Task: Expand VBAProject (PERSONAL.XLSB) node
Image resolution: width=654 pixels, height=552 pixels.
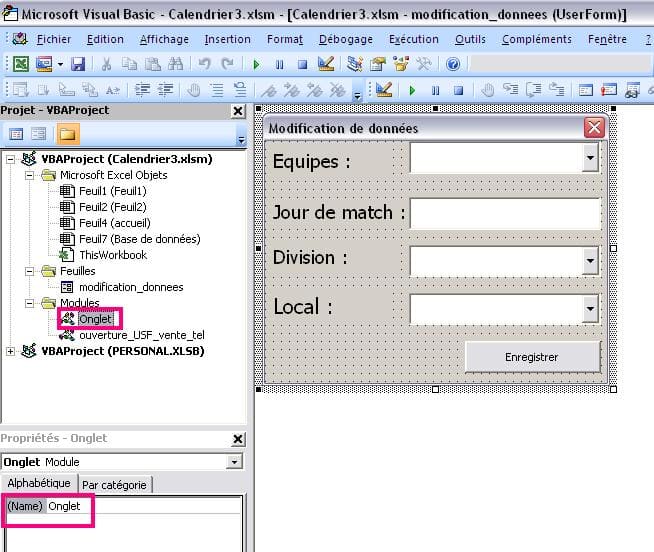Action: [x=10, y=351]
